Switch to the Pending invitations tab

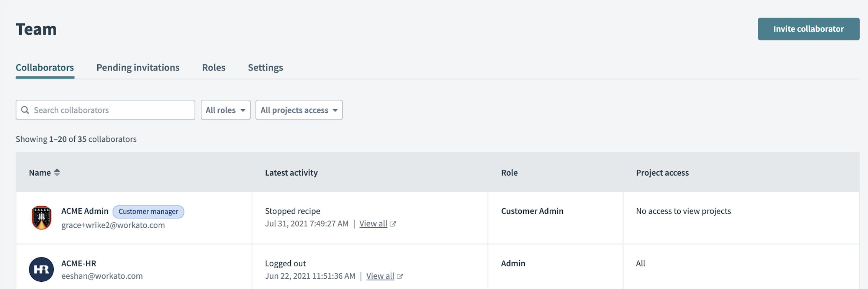[138, 67]
